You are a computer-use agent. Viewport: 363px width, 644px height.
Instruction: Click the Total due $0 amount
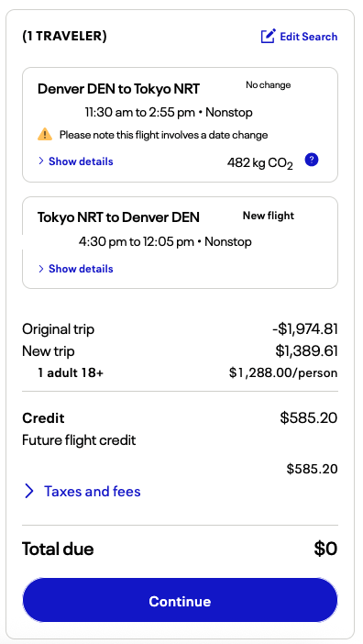click(325, 549)
